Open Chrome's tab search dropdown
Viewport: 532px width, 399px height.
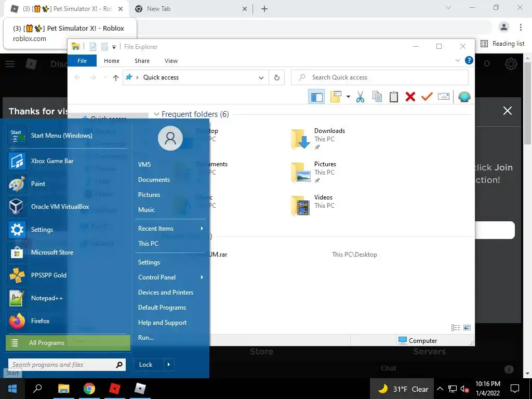tap(448, 7)
